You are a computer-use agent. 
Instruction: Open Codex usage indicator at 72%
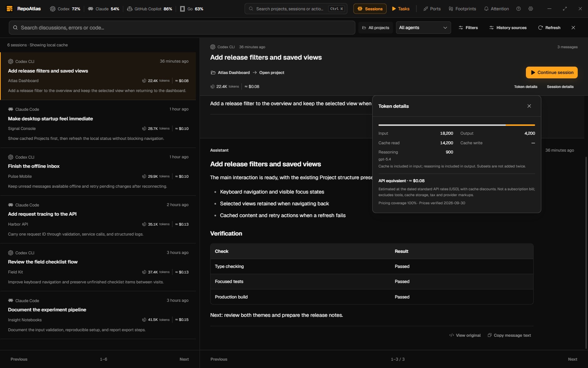point(65,9)
